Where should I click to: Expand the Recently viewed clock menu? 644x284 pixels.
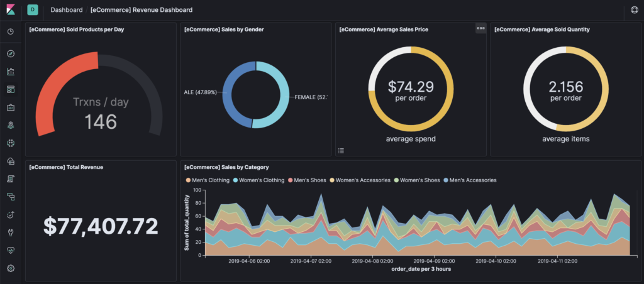(x=11, y=31)
